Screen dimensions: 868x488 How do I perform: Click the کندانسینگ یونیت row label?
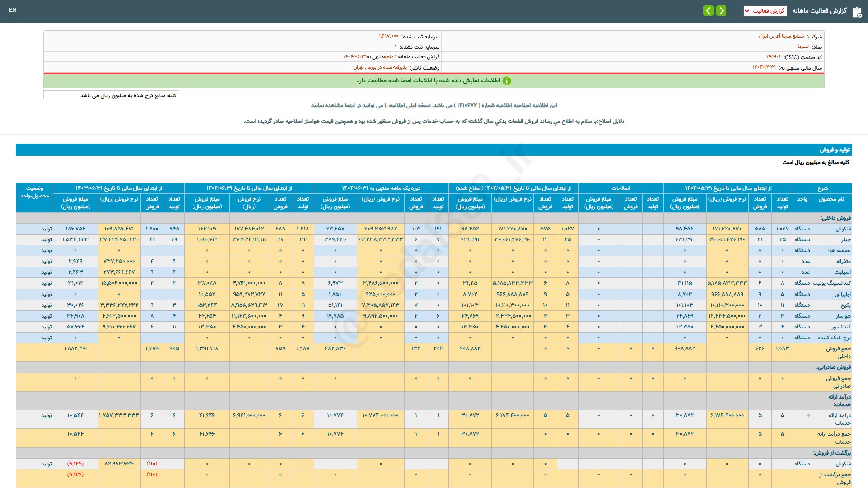[831, 283]
